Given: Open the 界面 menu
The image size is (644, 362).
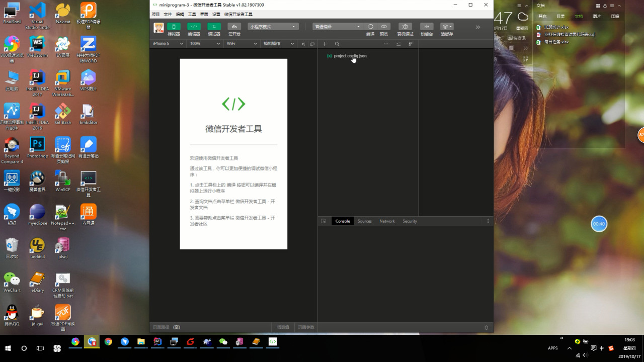Looking at the screenshot, I should coord(204,15).
